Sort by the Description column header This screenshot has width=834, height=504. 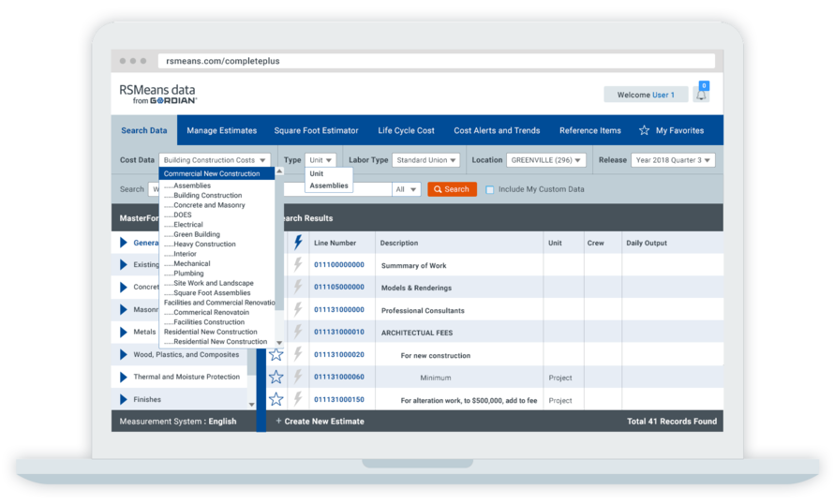coord(399,243)
